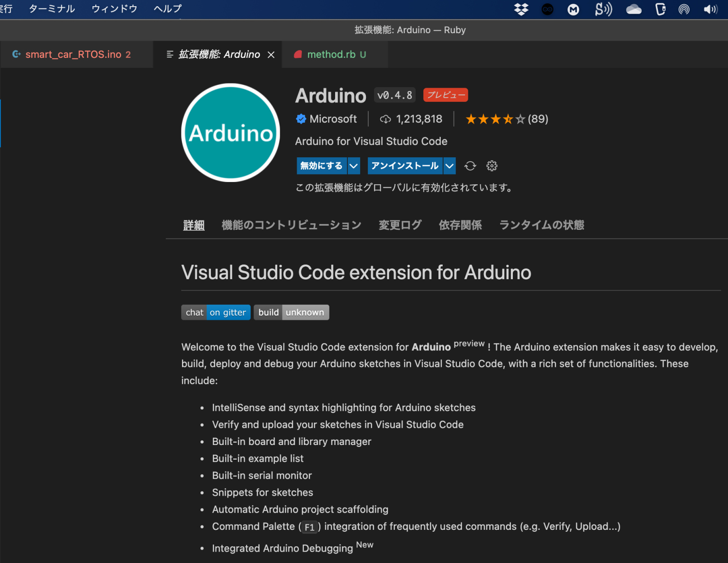Open the ランタイムの状態 tab

point(542,225)
